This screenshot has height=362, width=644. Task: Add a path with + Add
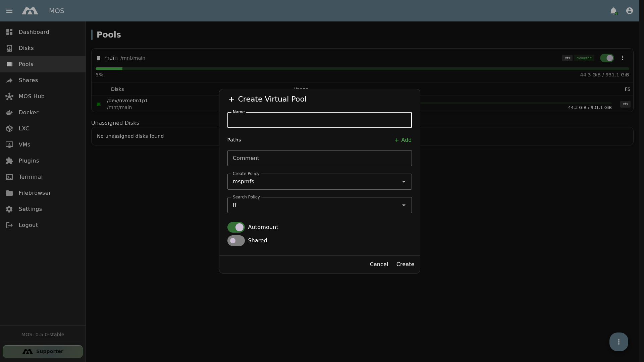click(403, 140)
